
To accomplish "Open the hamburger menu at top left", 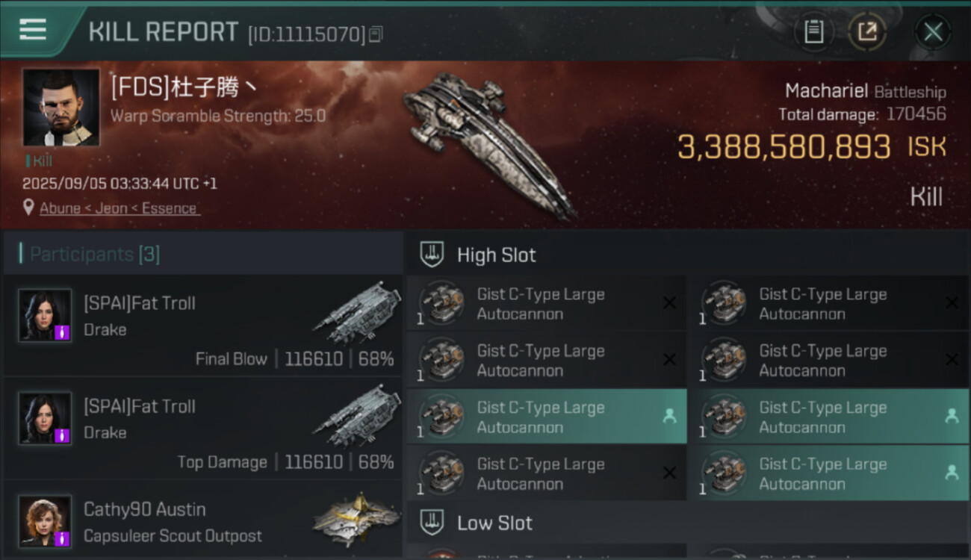I will (x=33, y=30).
